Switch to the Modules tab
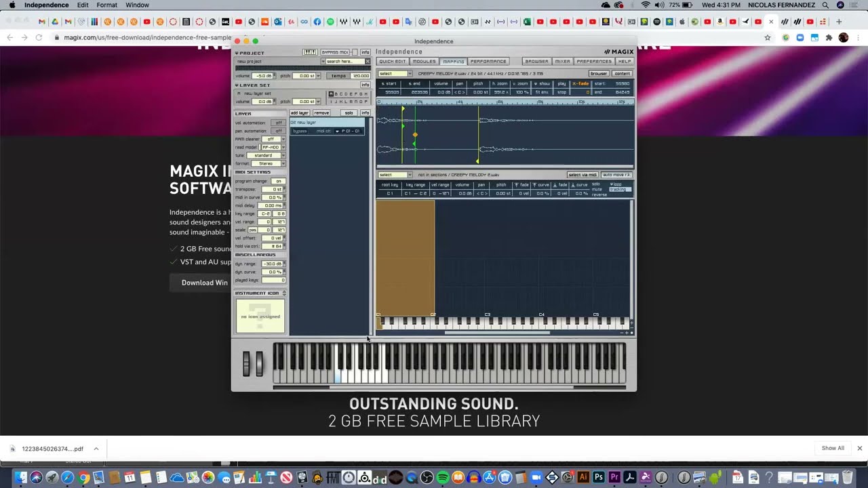868x488 pixels. pos(424,61)
